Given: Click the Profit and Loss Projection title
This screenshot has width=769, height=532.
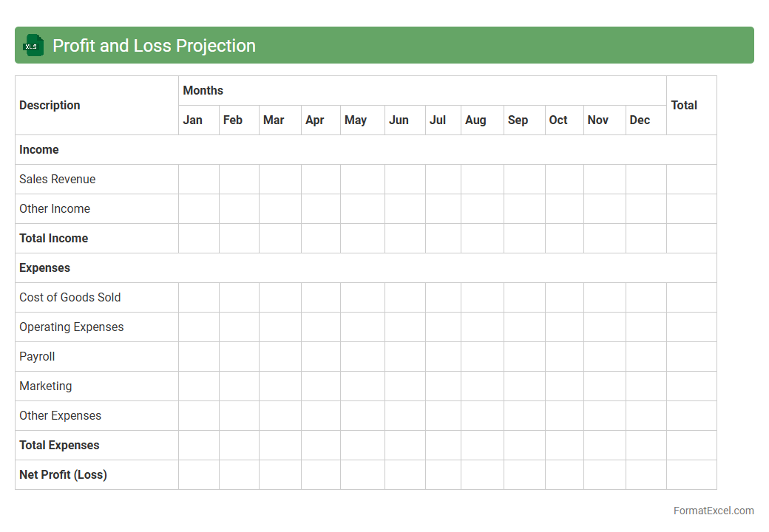Looking at the screenshot, I should [154, 46].
